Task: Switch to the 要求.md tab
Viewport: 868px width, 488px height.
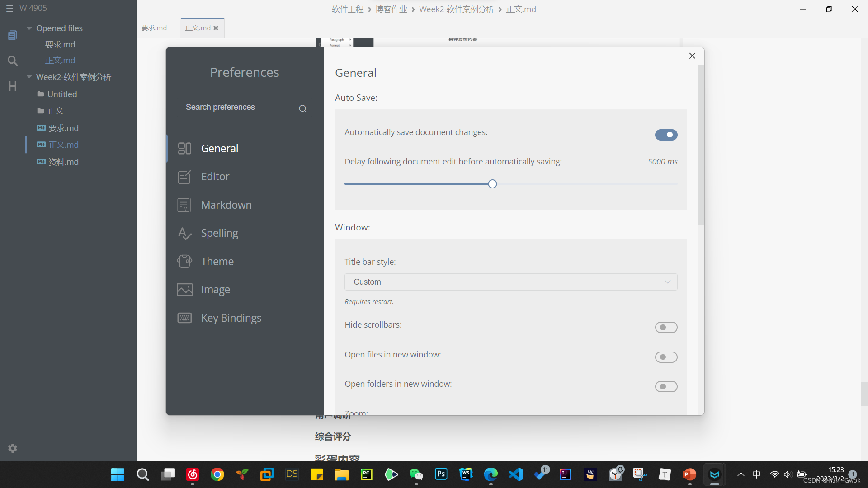Action: point(154,28)
